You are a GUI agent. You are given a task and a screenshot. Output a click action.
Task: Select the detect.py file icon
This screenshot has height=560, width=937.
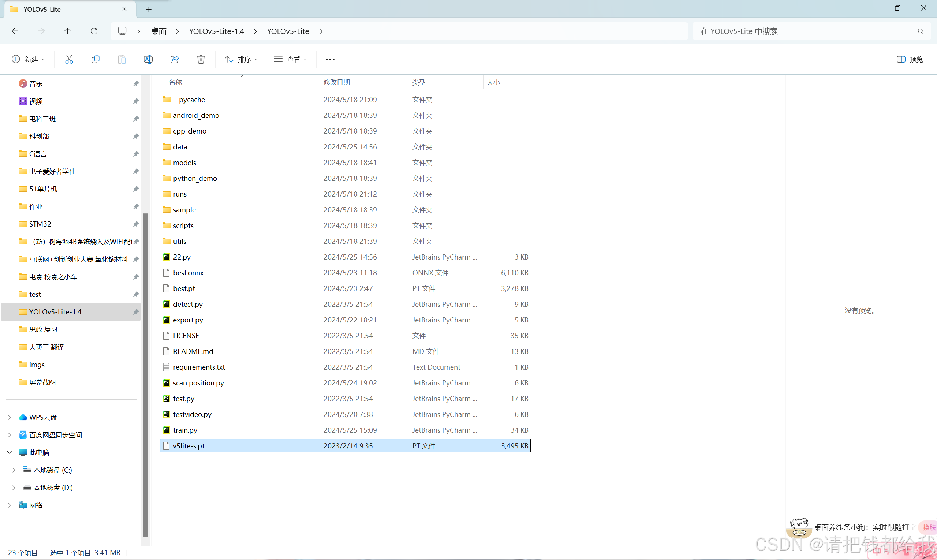pos(167,304)
